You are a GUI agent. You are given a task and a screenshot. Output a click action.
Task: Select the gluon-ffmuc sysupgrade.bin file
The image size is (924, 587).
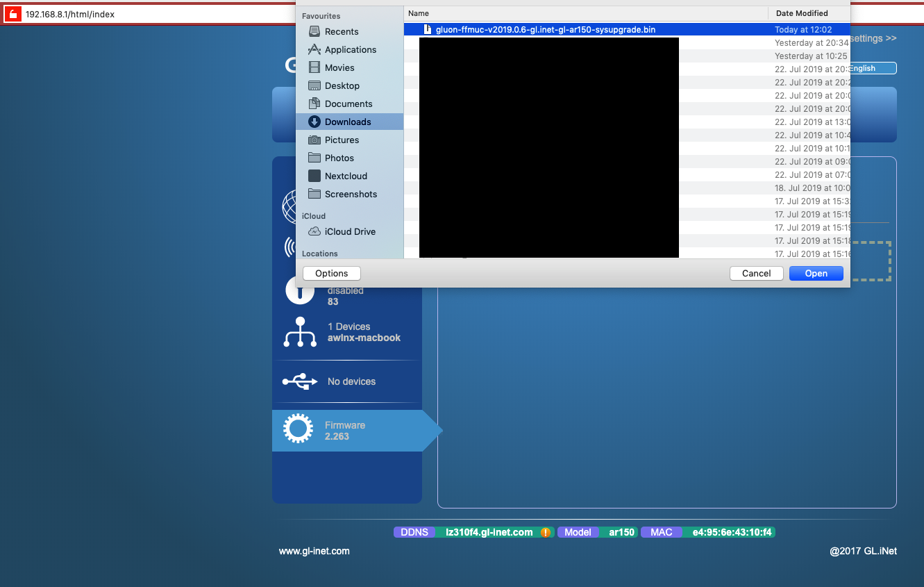coord(545,29)
